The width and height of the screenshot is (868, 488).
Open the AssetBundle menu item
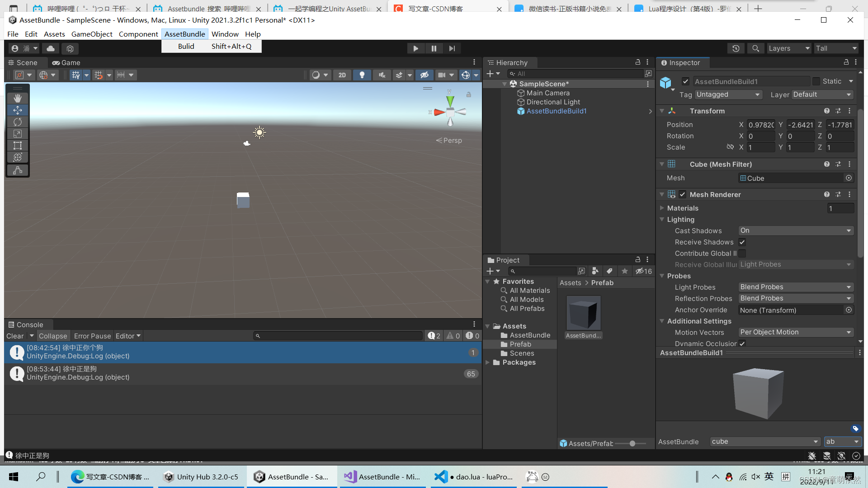click(x=185, y=34)
